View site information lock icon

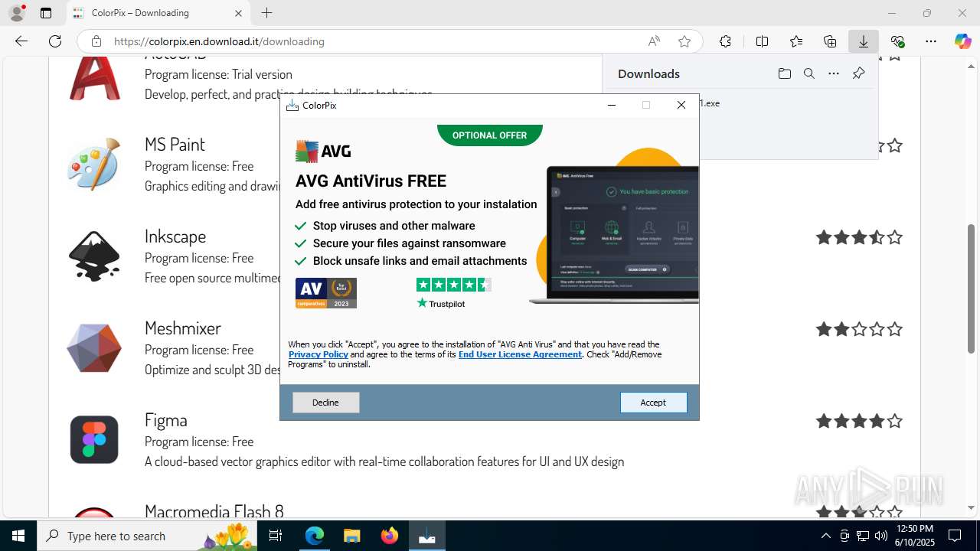96,41
